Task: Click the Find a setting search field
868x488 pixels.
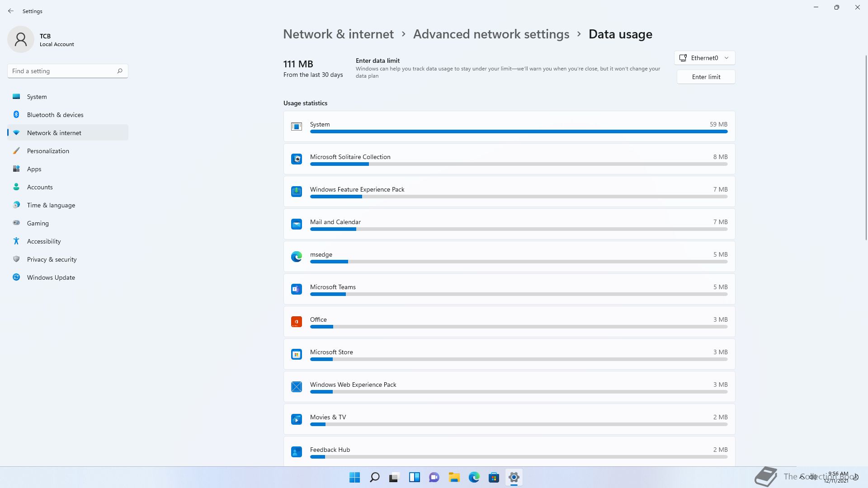Action: coord(68,71)
